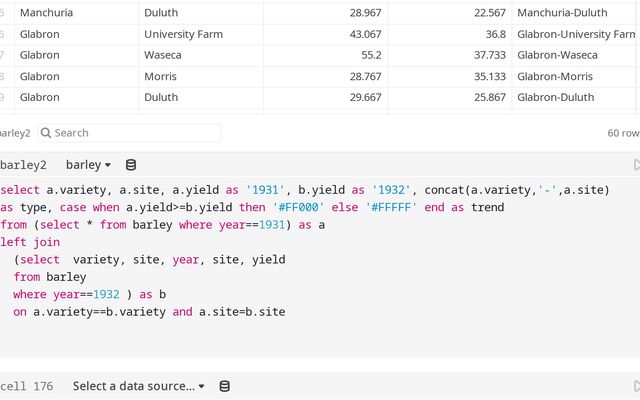Expand the Select a data source dropdown

pyautogui.click(x=138, y=386)
